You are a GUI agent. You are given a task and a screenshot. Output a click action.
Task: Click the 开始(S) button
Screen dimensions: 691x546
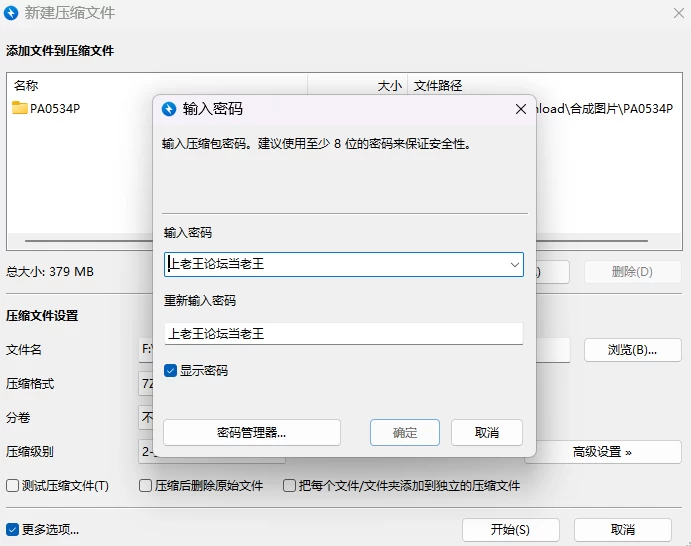[x=511, y=529]
